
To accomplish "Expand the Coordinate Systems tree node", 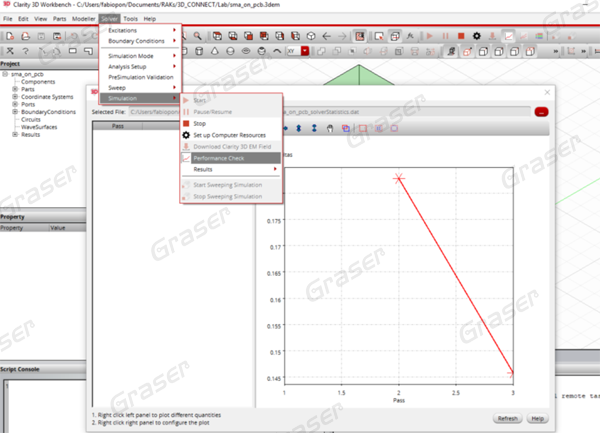I will coord(15,97).
